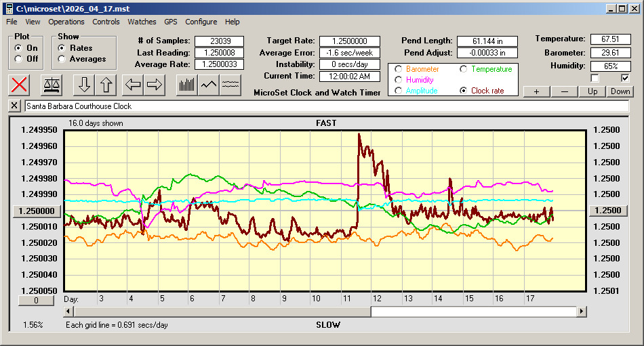
Task: Click the left arrow toolbar icon
Action: pos(133,85)
